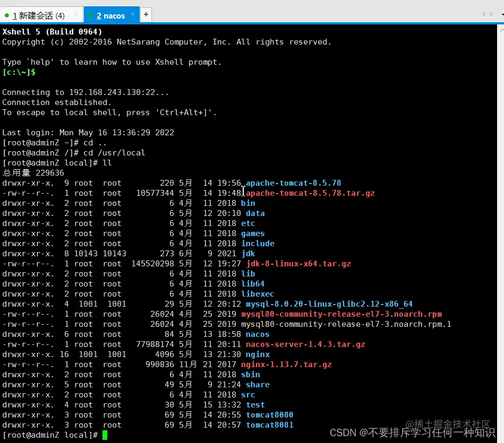Click the "games" directory entry
The image size is (504, 443).
point(253,233)
